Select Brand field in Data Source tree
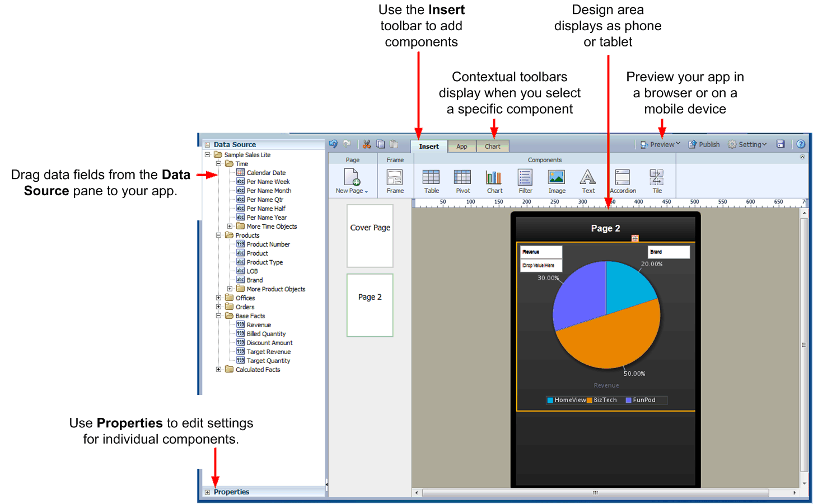Screen dimensions: 813x504 254,280
